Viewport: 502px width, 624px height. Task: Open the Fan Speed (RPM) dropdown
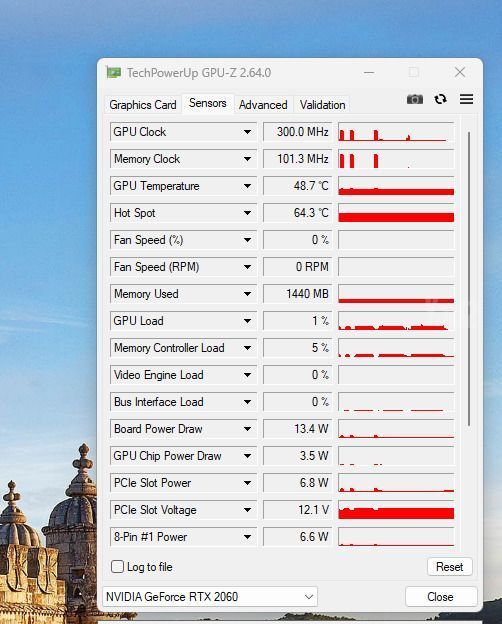tap(247, 267)
